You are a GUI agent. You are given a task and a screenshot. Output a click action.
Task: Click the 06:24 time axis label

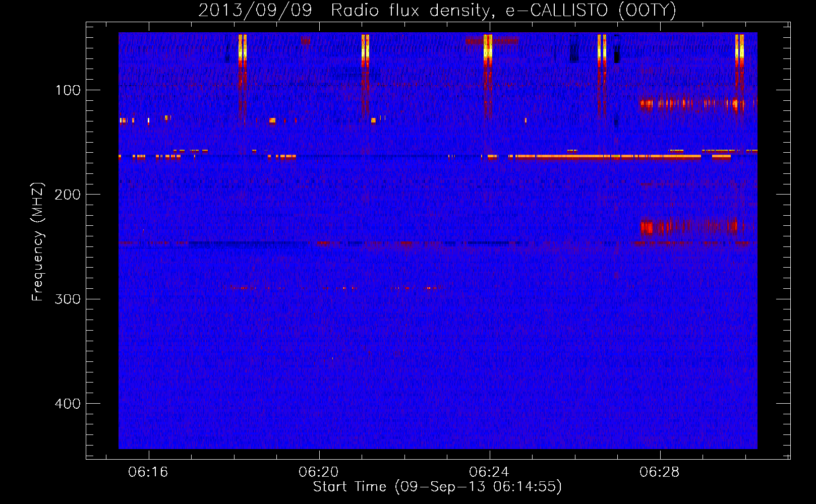point(489,472)
